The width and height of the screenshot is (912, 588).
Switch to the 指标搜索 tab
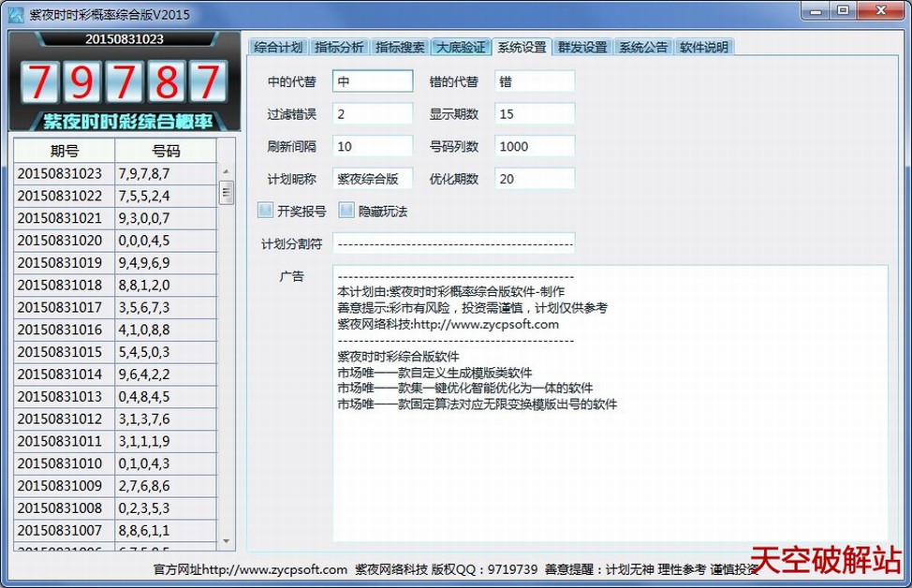pyautogui.click(x=401, y=45)
